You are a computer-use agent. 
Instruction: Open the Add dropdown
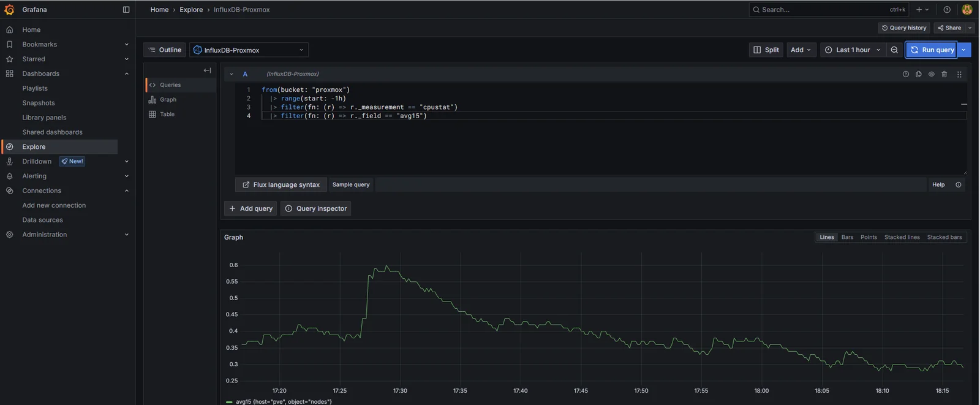click(x=801, y=50)
